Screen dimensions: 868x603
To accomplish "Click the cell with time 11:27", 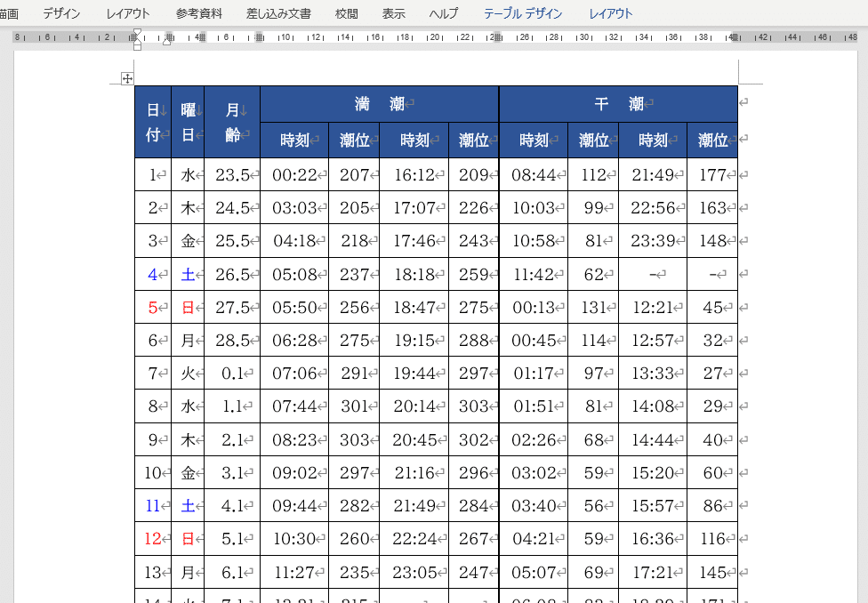I will pos(294,572).
